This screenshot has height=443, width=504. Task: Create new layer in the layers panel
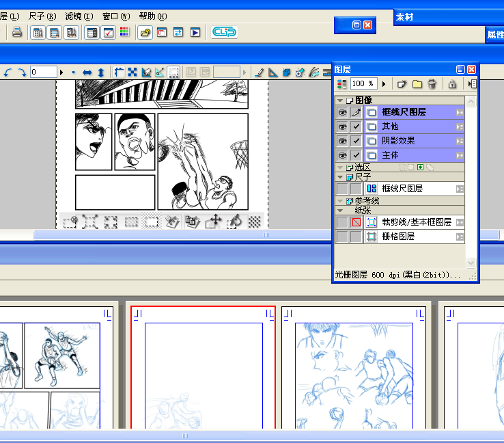pos(402,84)
